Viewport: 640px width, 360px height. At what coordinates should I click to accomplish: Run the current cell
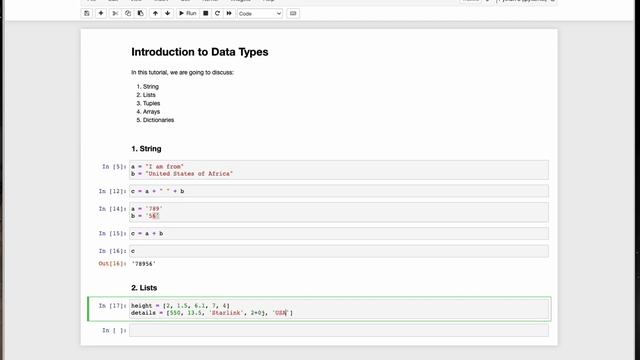pos(188,13)
